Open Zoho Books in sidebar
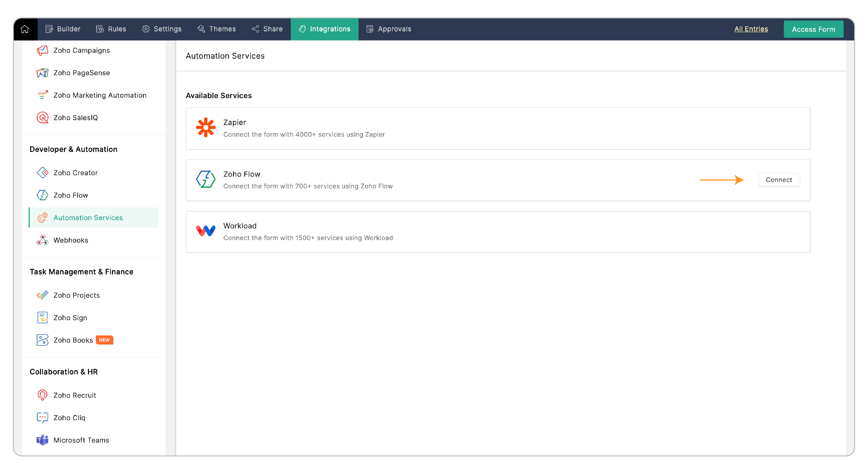868x474 pixels. click(73, 340)
